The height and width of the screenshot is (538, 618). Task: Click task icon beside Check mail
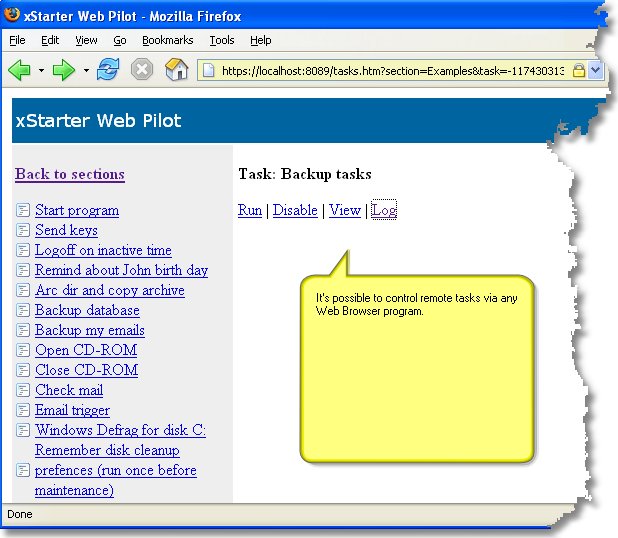point(23,390)
